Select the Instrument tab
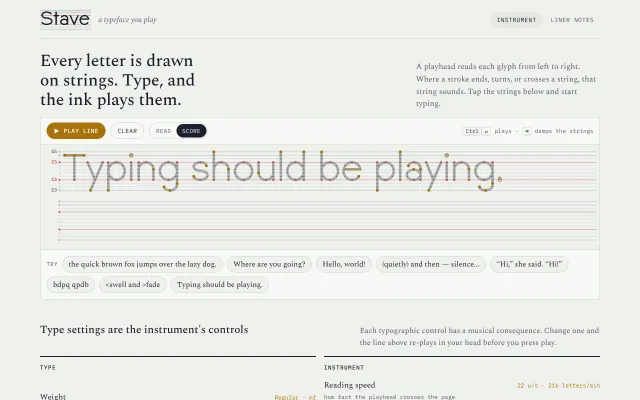The height and width of the screenshot is (400, 640). (516, 20)
